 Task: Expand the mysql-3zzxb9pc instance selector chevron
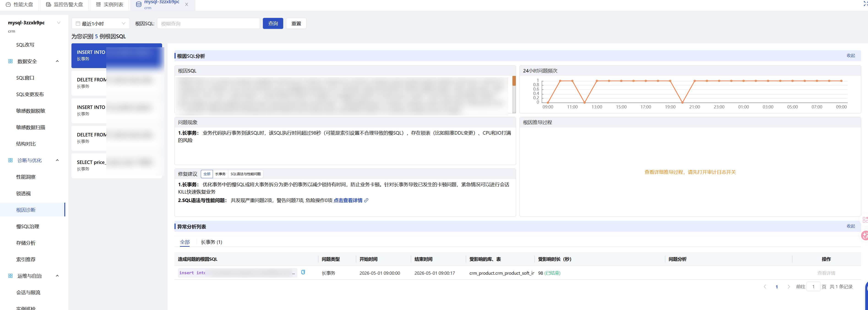[59, 23]
